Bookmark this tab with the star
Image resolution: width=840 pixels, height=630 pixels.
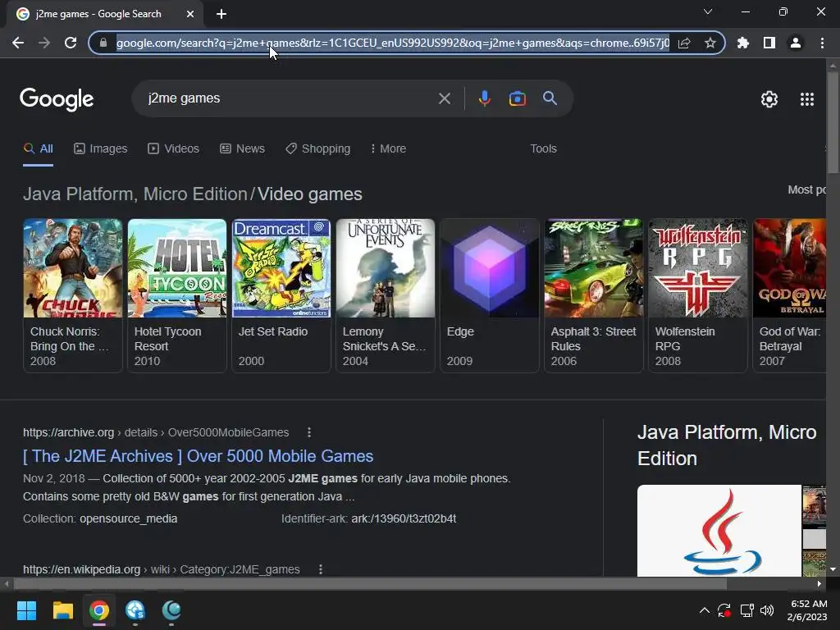click(710, 43)
